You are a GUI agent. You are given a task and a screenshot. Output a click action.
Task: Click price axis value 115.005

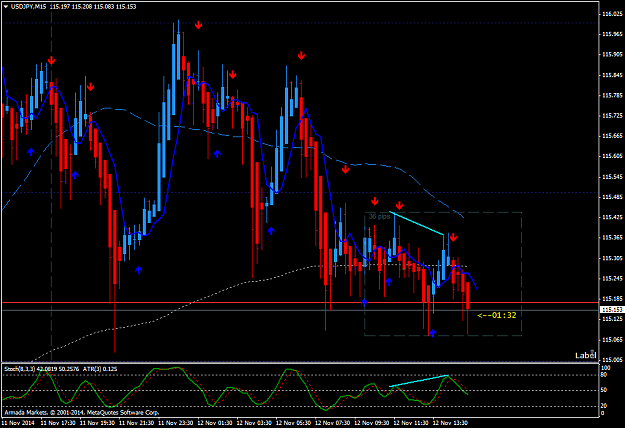pyautogui.click(x=613, y=359)
